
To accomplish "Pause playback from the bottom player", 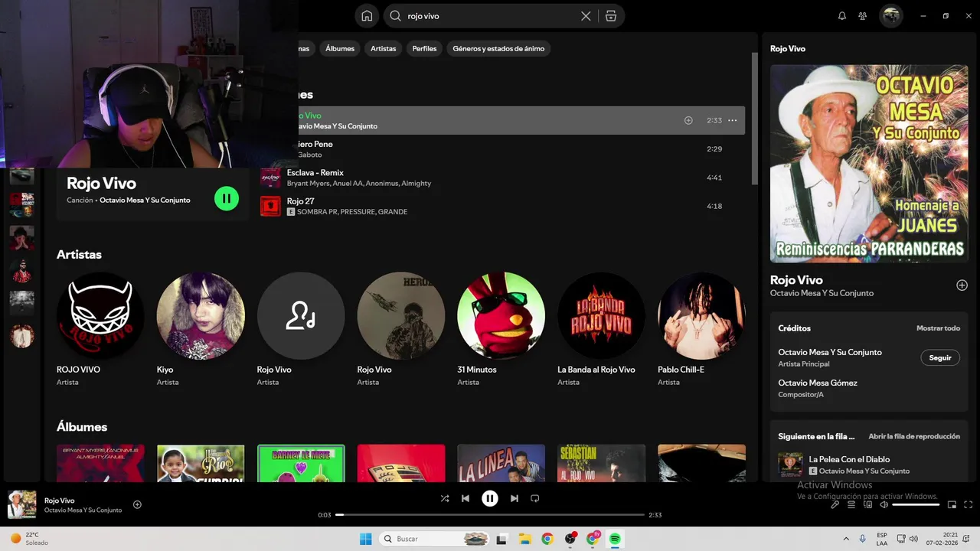I will (x=490, y=498).
